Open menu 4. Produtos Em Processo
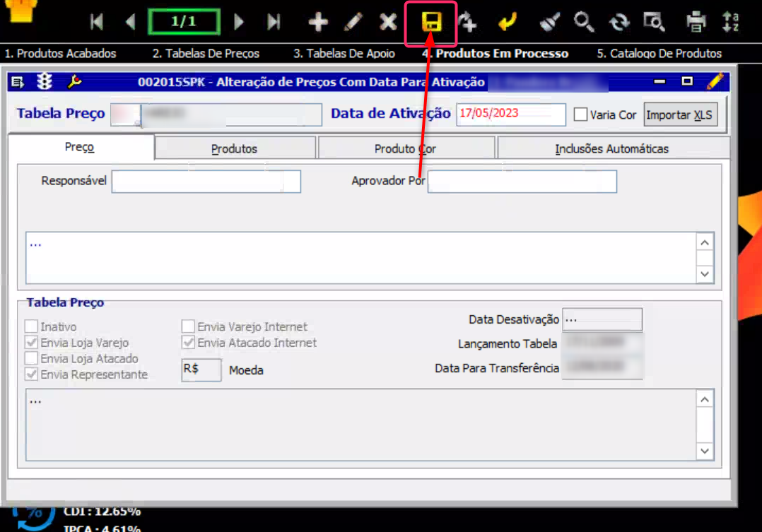Viewport: 762px width, 532px height. click(496, 54)
